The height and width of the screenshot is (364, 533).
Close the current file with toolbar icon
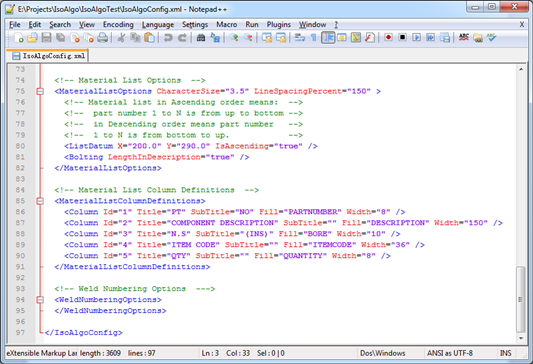coord(75,37)
